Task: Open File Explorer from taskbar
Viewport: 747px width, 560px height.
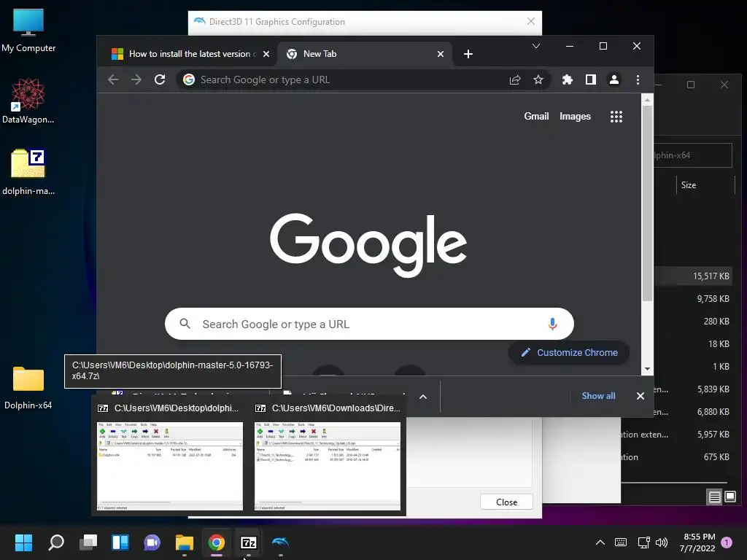Action: pos(185,542)
